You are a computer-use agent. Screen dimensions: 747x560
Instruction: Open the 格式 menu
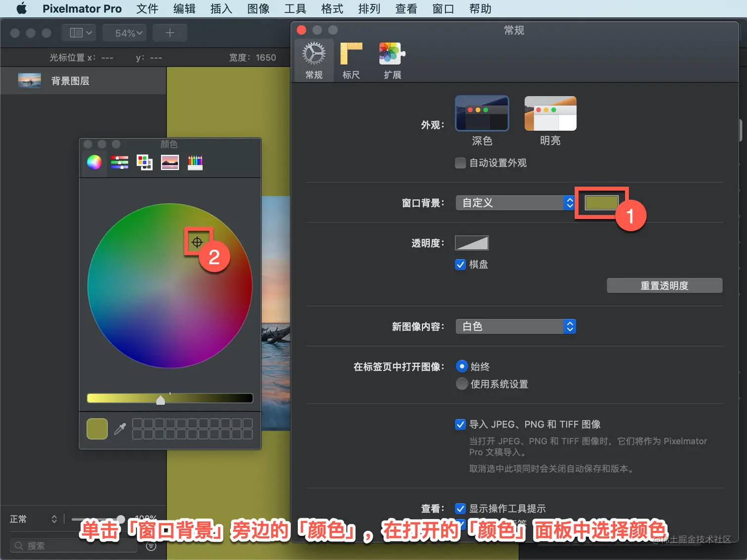[332, 8]
